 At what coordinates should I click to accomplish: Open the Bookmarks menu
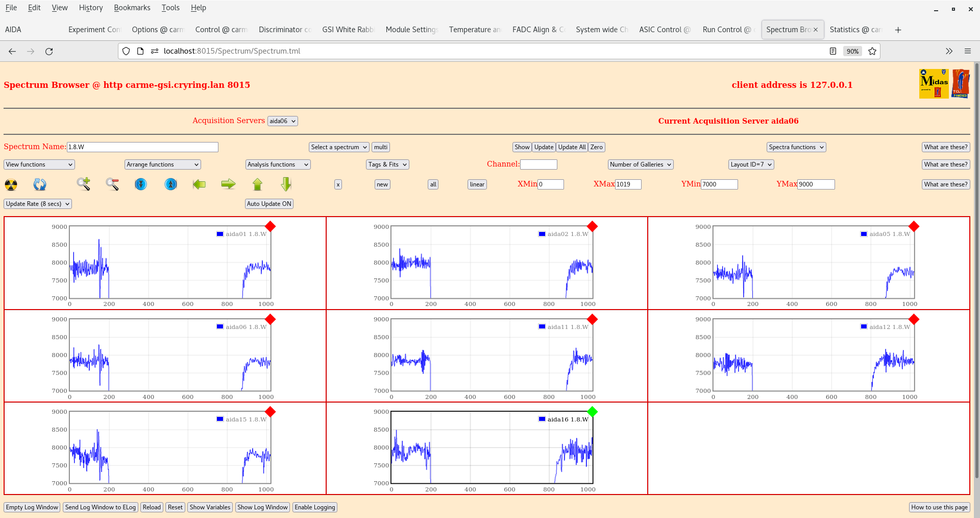(x=132, y=8)
